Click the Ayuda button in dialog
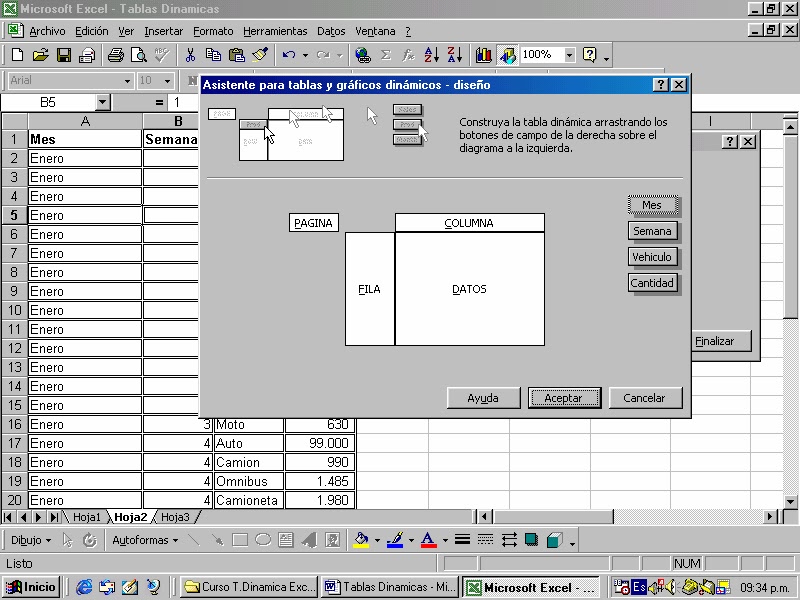Image resolution: width=800 pixels, height=600 pixels. point(483,398)
